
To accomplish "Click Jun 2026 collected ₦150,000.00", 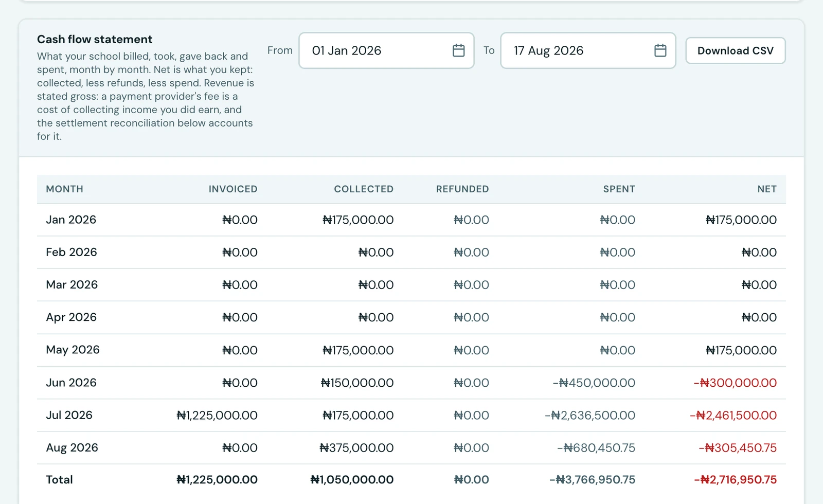I will tap(357, 383).
